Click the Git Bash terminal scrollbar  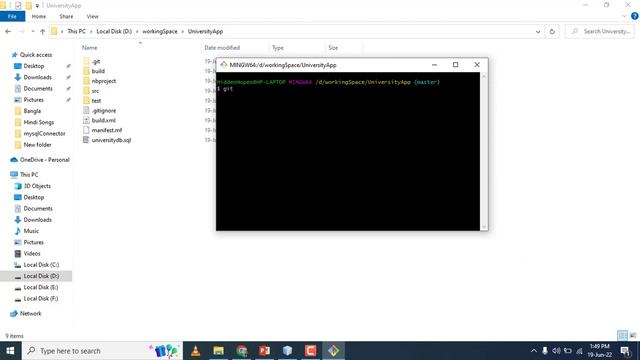point(484,151)
